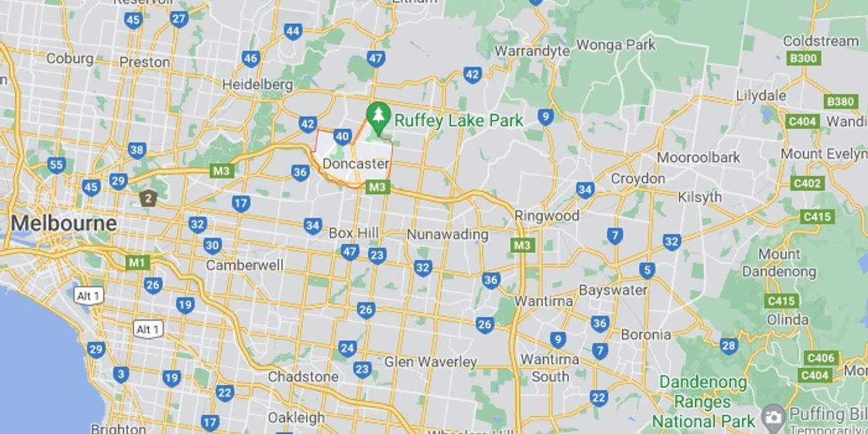Select the Dandenong Ranges National Park label
Screen dimensions: 868x434
[x=703, y=402]
